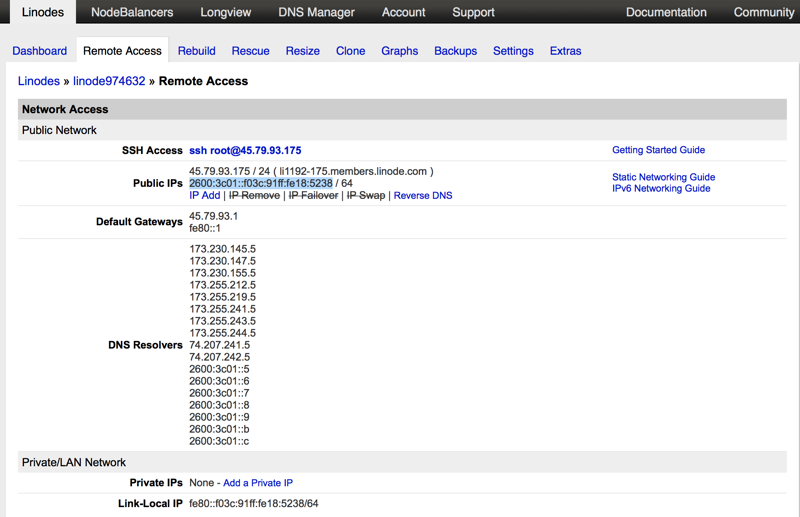View the Graphs tab
The image size is (800, 517).
tap(399, 51)
